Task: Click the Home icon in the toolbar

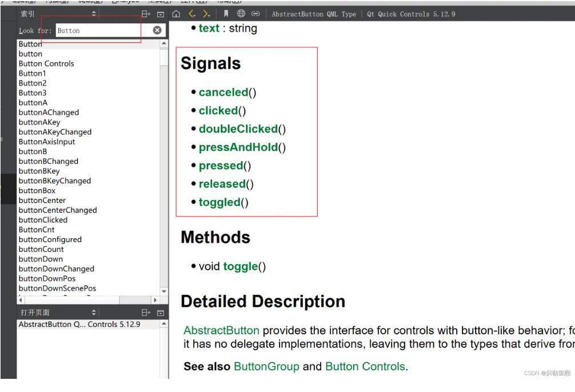Action: click(176, 13)
